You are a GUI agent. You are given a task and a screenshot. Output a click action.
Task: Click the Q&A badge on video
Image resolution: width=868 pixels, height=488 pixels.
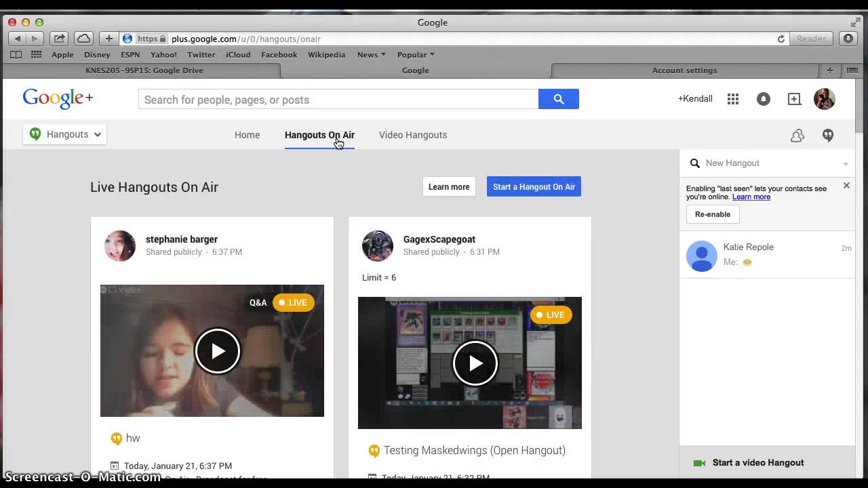[x=258, y=303]
